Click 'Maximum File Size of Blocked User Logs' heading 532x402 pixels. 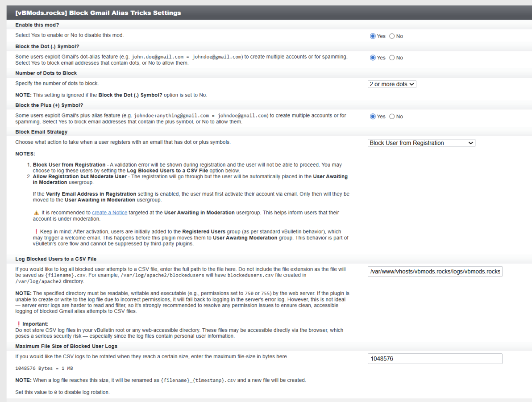coord(66,346)
